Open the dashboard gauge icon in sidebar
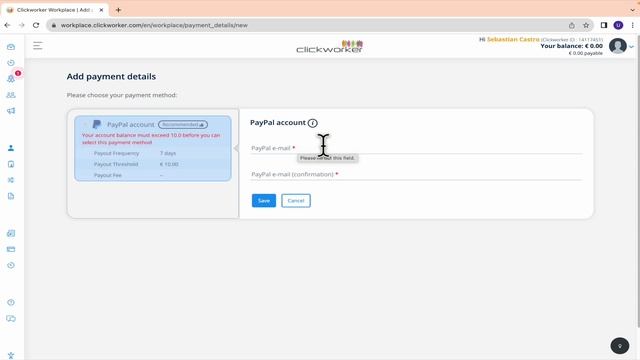Image resolution: width=640 pixels, height=360 pixels. (11, 47)
